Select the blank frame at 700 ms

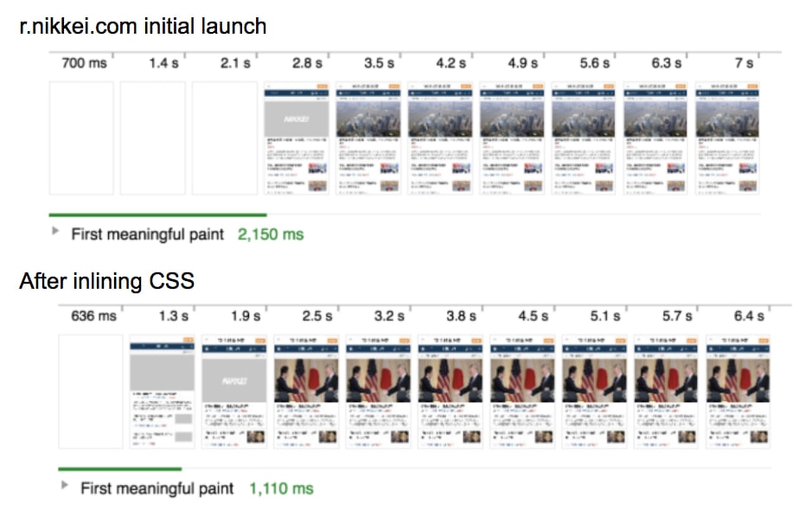82,138
